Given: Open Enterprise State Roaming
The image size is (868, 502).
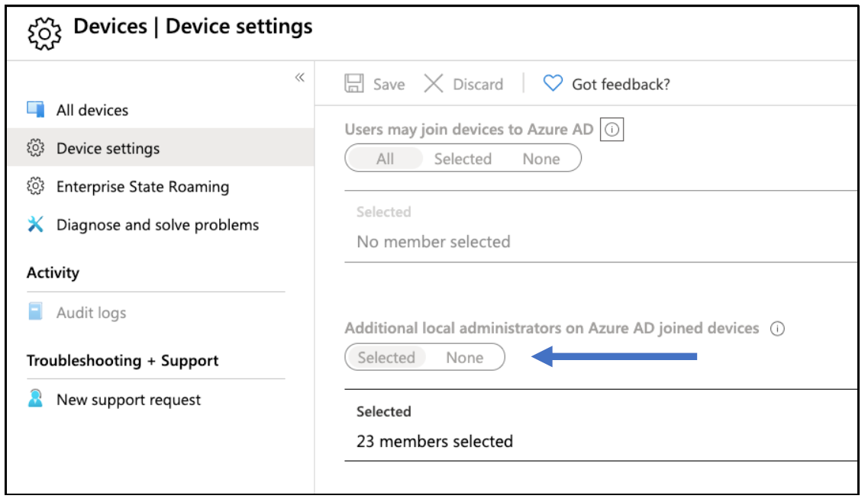Looking at the screenshot, I should coord(143,186).
